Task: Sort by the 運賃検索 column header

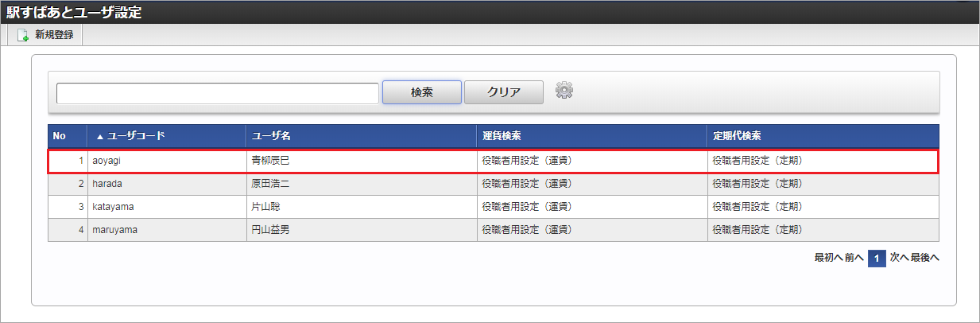Action: point(592,136)
